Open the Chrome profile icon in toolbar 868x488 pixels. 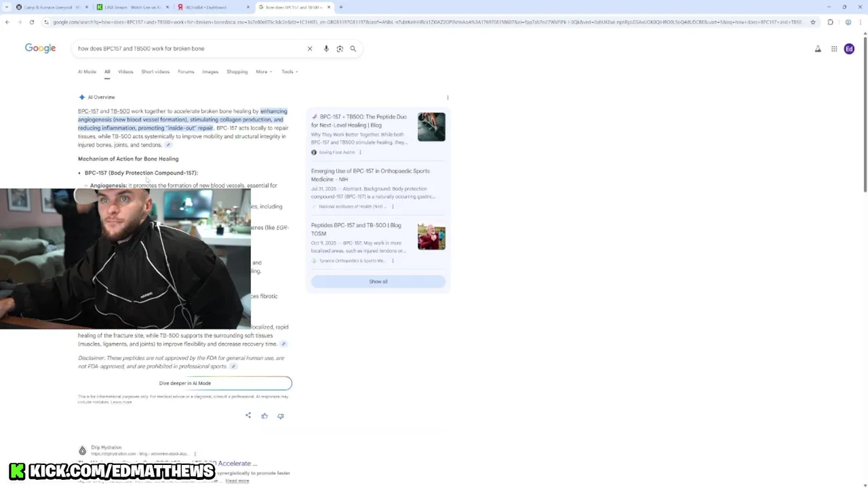(x=848, y=22)
